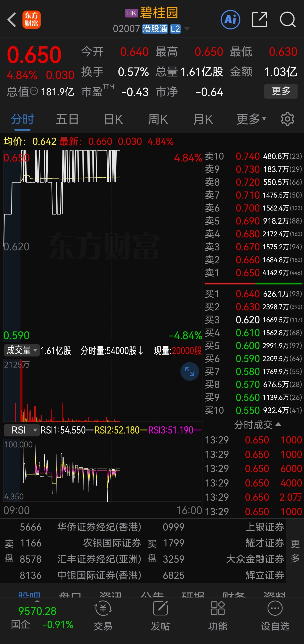Viewport: 304px width, 644px height.
Task: Open 功能 functions grid icon
Action: click(x=218, y=615)
